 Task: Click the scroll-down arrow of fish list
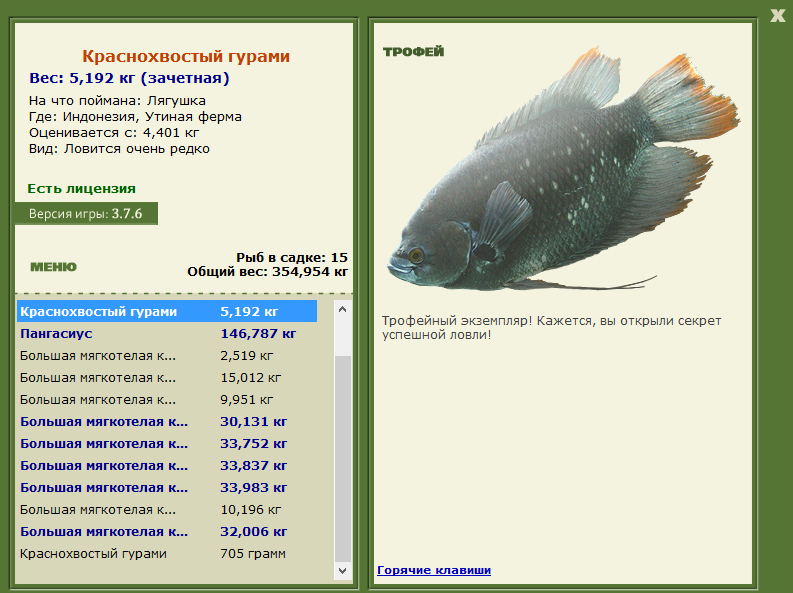[342, 571]
